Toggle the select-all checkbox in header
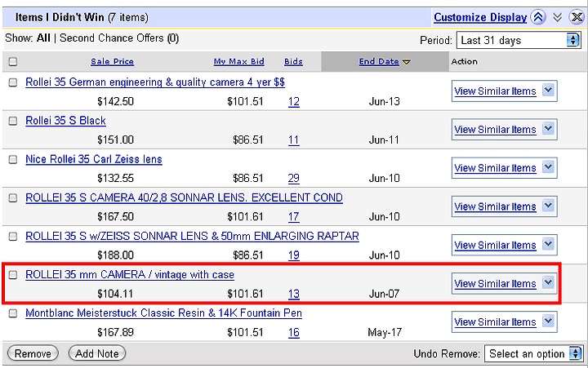588x368 pixels. [x=13, y=61]
